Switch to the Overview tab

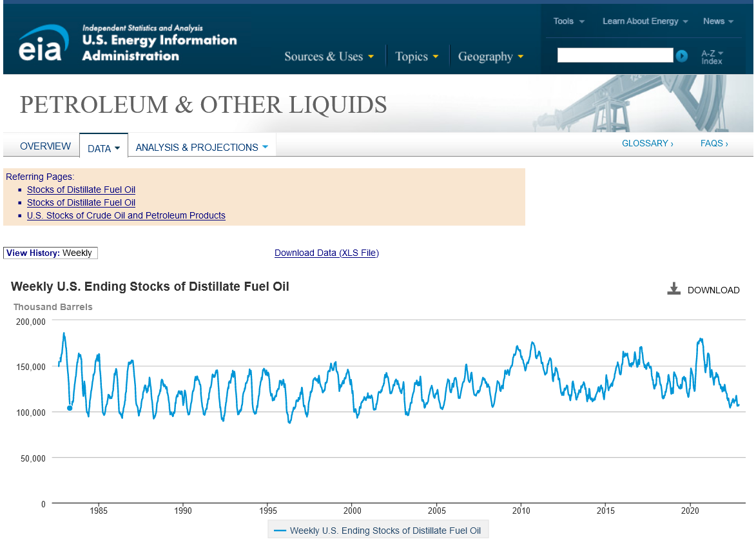tap(45, 146)
